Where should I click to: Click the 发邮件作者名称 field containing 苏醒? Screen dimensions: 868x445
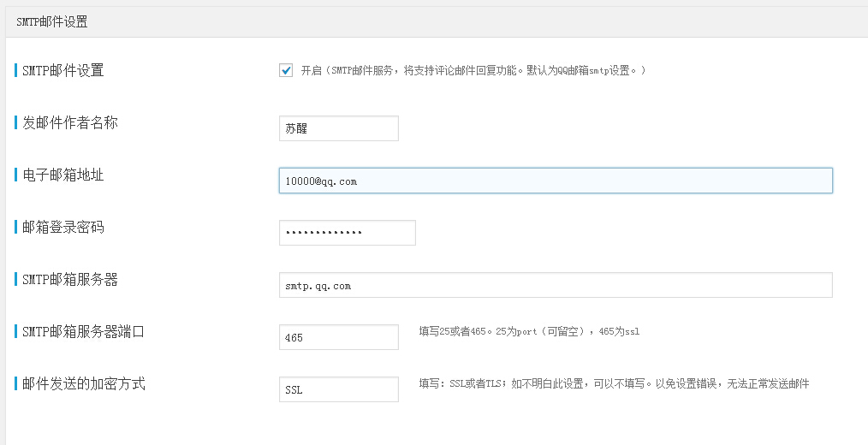point(339,128)
